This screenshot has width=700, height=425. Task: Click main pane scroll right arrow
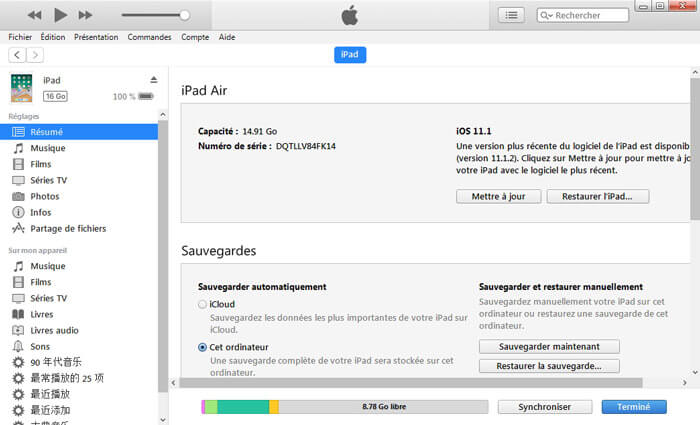684,383
